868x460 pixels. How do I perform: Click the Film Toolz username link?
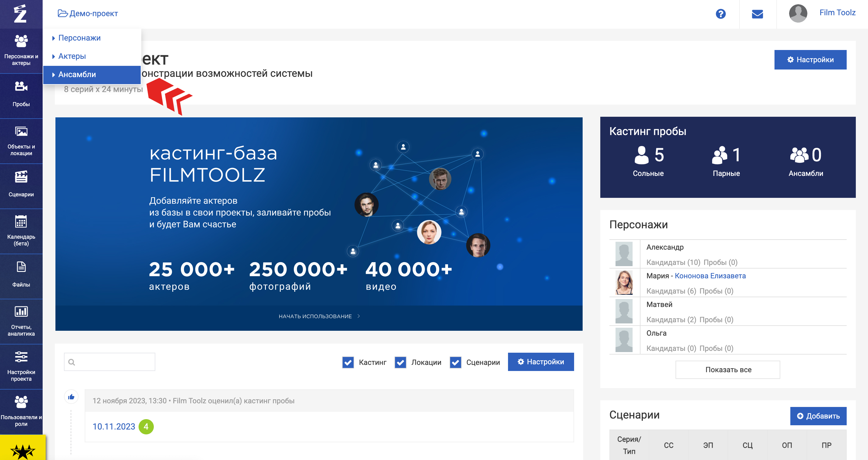click(x=837, y=12)
